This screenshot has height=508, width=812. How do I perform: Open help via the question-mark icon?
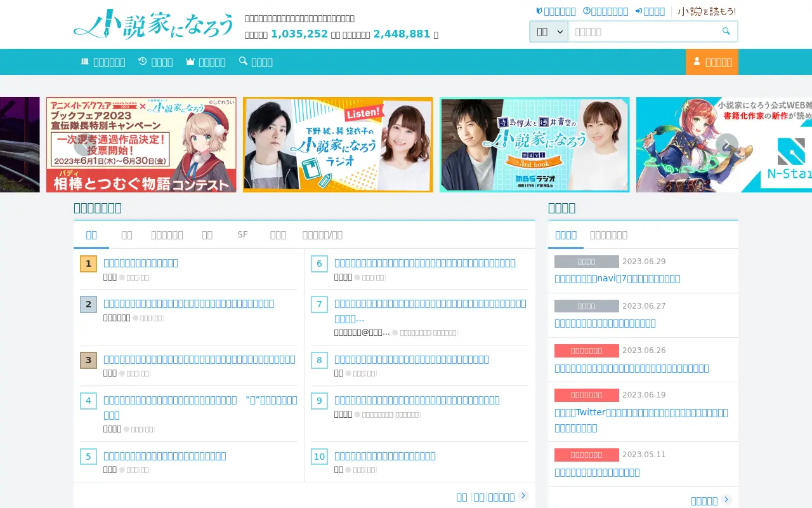pyautogui.click(x=587, y=11)
